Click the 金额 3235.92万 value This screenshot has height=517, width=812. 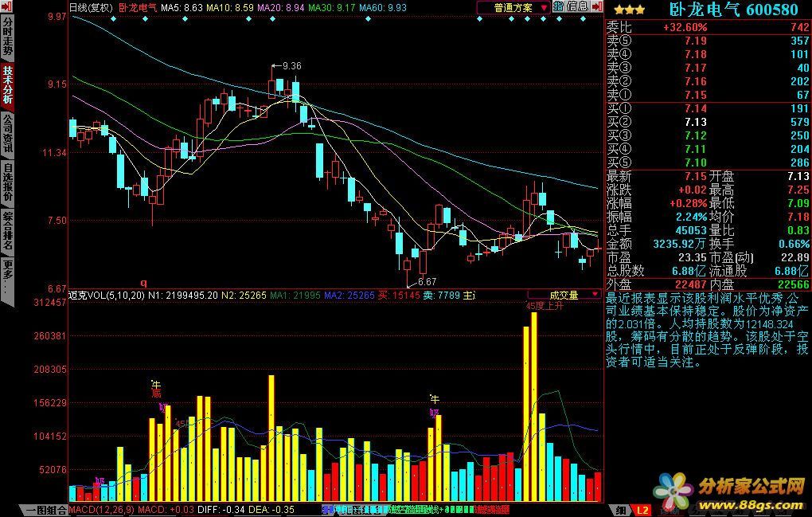(680, 244)
